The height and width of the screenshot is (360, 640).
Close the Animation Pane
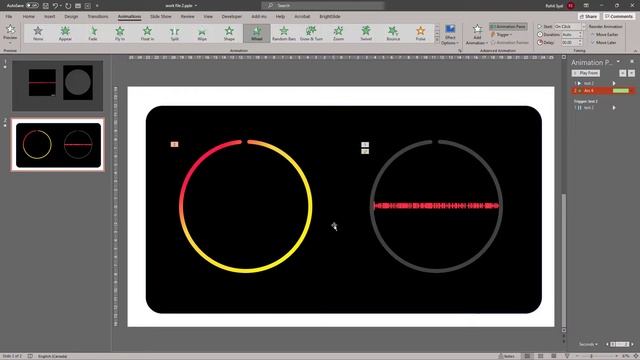tap(632, 62)
